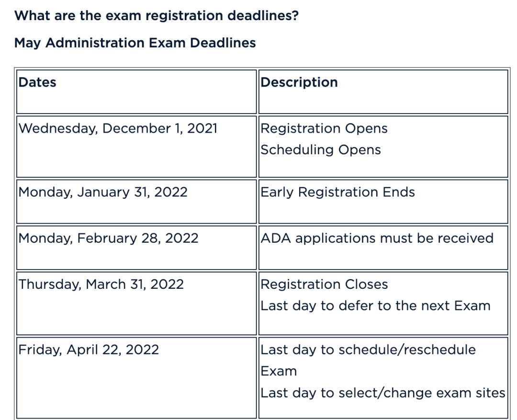Click the Dates column header
The width and height of the screenshot is (517, 420).
(37, 82)
